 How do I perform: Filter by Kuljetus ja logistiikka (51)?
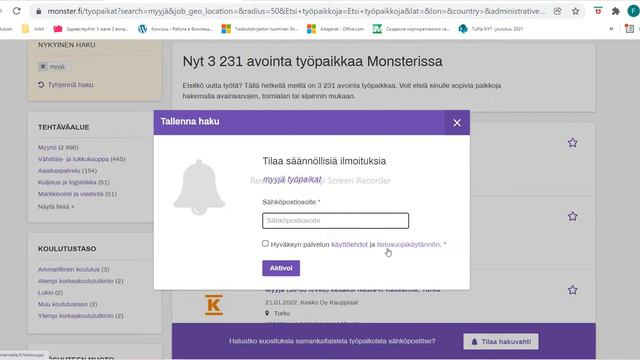click(x=74, y=182)
